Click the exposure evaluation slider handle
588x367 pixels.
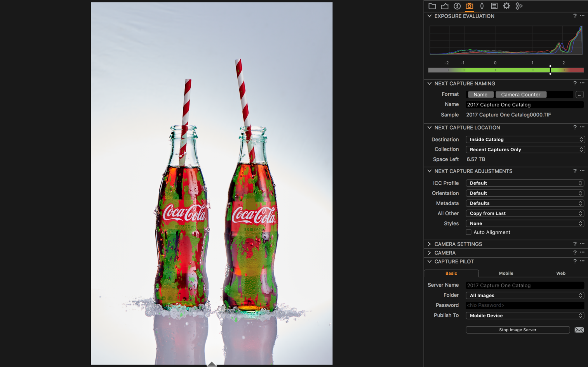pos(550,70)
